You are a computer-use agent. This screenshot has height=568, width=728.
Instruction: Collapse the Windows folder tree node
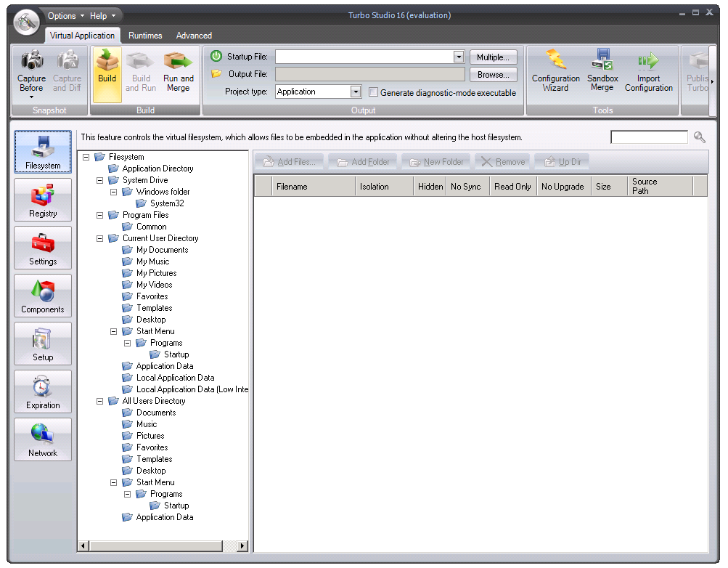tap(113, 192)
